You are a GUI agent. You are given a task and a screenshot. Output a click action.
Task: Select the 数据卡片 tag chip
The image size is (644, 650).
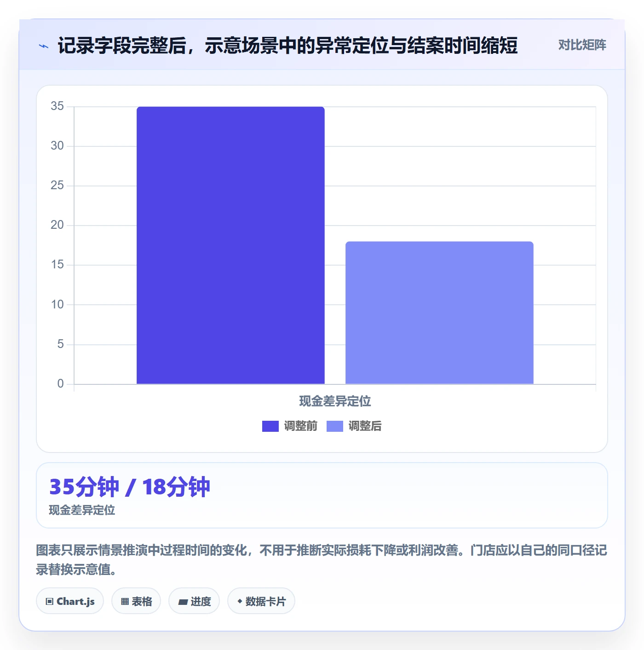261,601
